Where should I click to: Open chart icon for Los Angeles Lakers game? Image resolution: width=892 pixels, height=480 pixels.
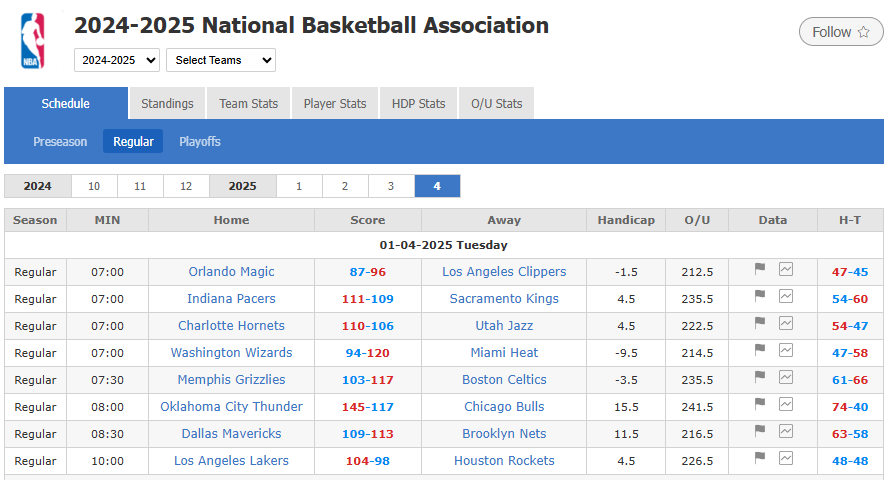click(786, 458)
